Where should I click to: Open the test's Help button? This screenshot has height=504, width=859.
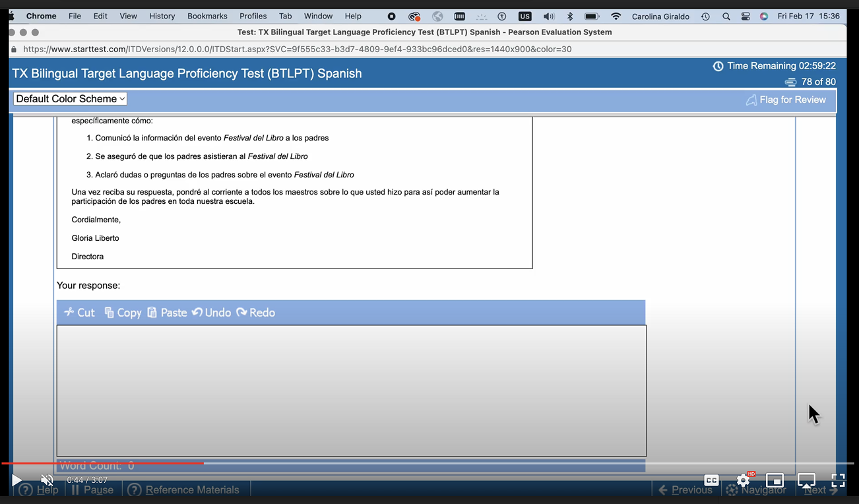(x=38, y=489)
